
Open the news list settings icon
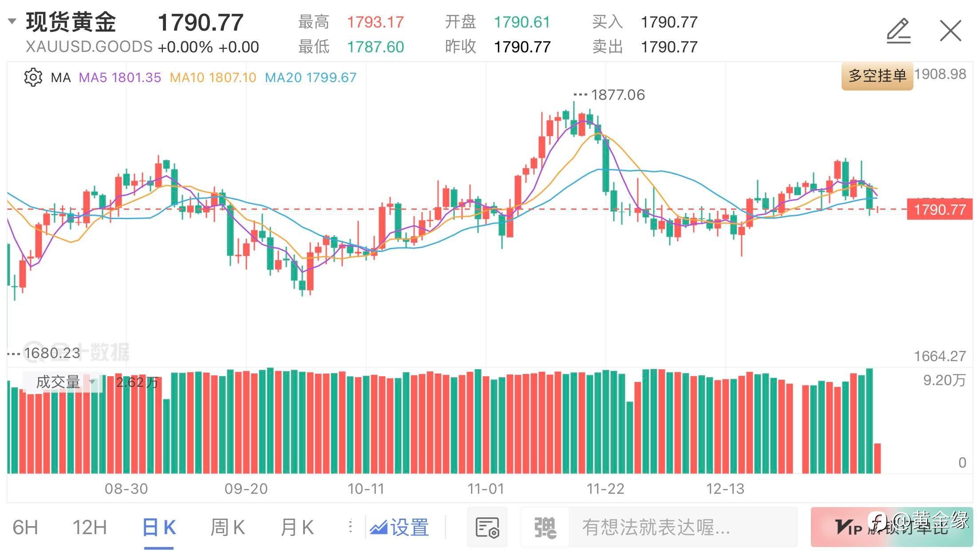(487, 527)
